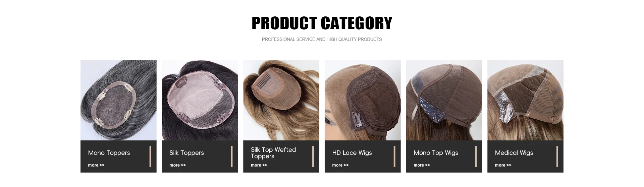The height and width of the screenshot is (187, 644).
Task: Open the Mono Top Wigs product image
Action: [x=444, y=100]
